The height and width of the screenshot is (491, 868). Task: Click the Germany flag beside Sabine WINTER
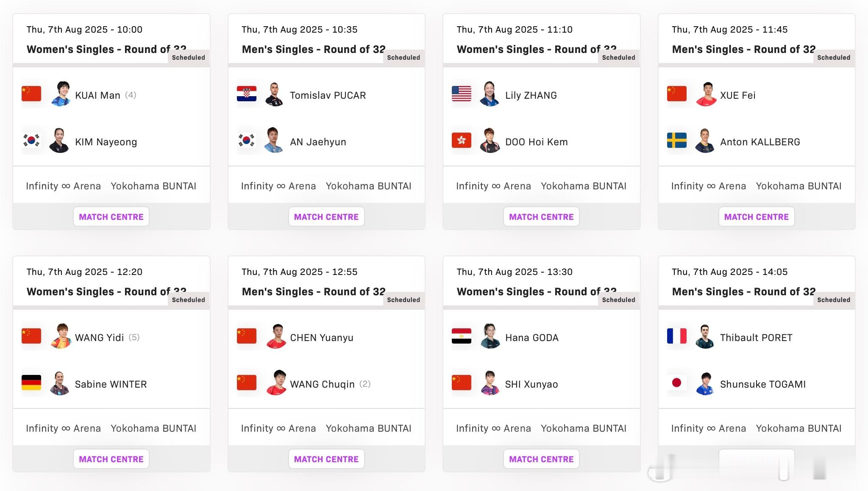[31, 383]
